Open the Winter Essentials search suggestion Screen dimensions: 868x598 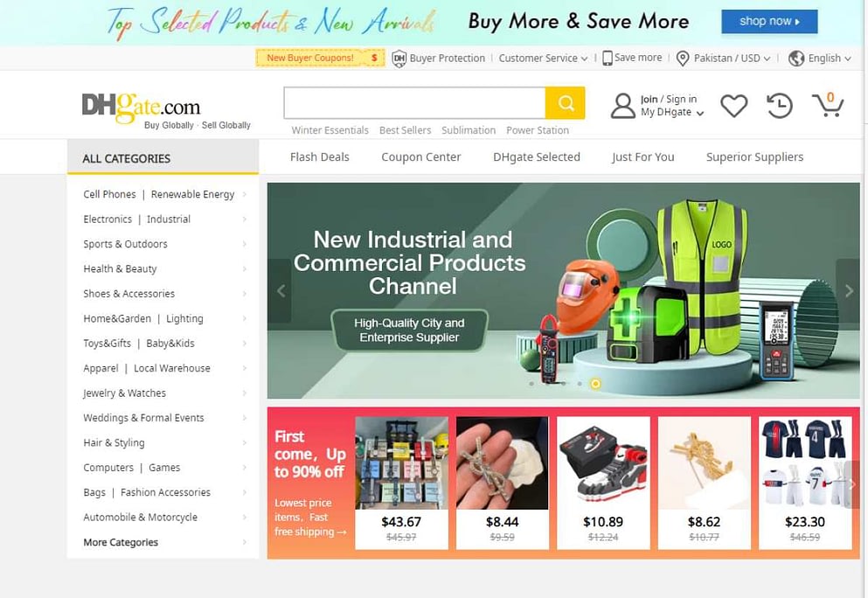point(330,130)
